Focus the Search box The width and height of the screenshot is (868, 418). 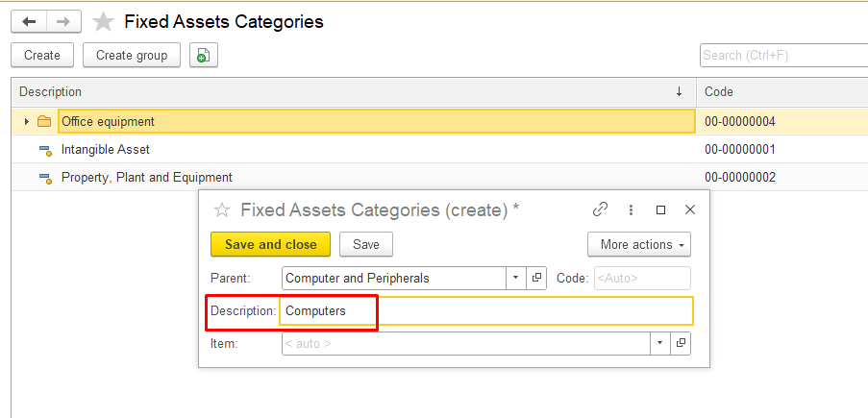point(782,56)
